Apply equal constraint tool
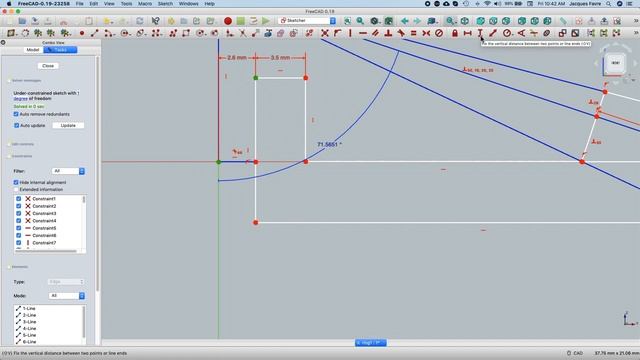This screenshot has width=640, height=360. click(x=413, y=33)
